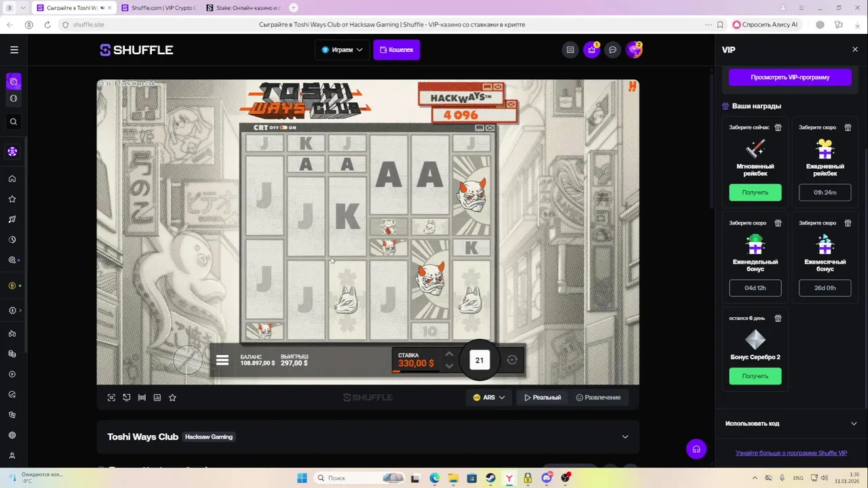
Task: Open a new browser tab
Action: pyautogui.click(x=294, y=7)
